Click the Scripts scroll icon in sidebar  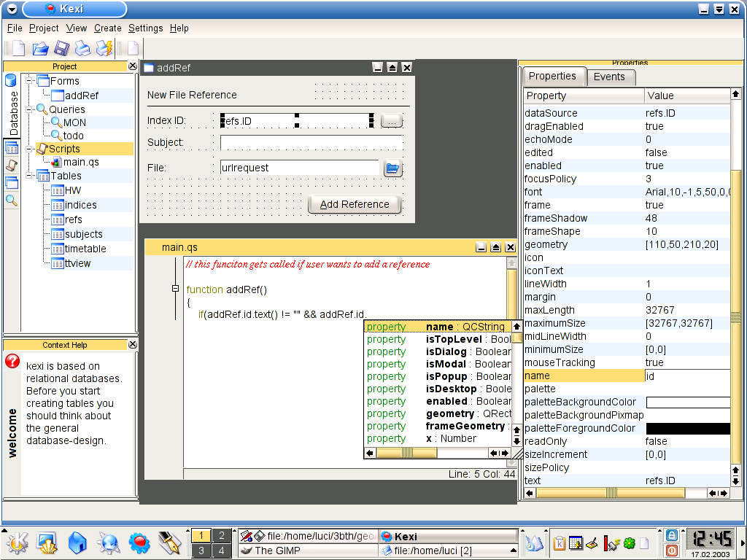[12, 166]
